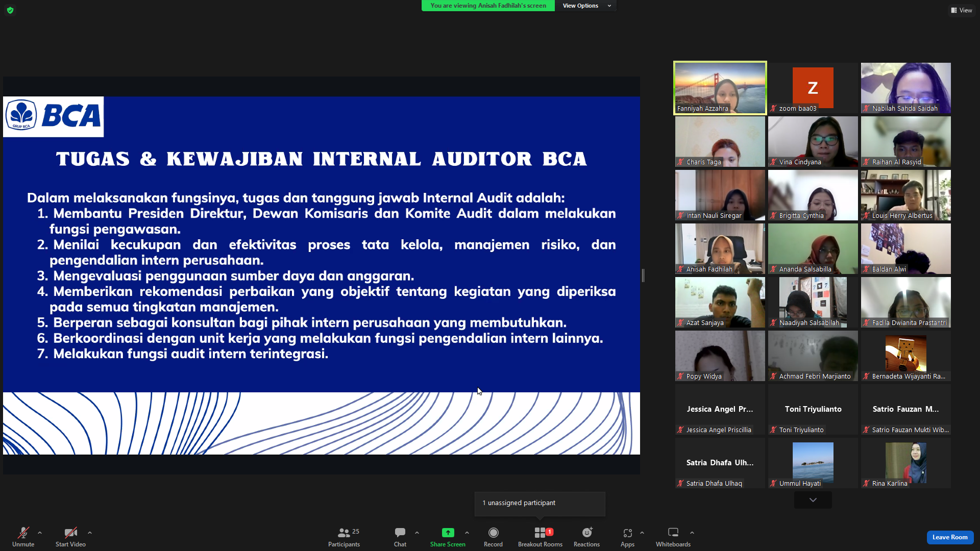Screen dimensions: 980x551
Task: Open the Chat panel icon
Action: click(x=400, y=533)
